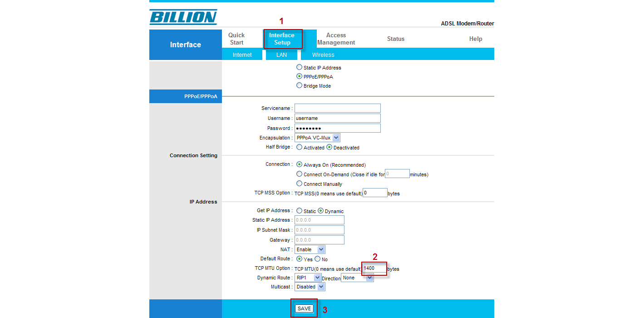Click the Username input field

(x=338, y=118)
